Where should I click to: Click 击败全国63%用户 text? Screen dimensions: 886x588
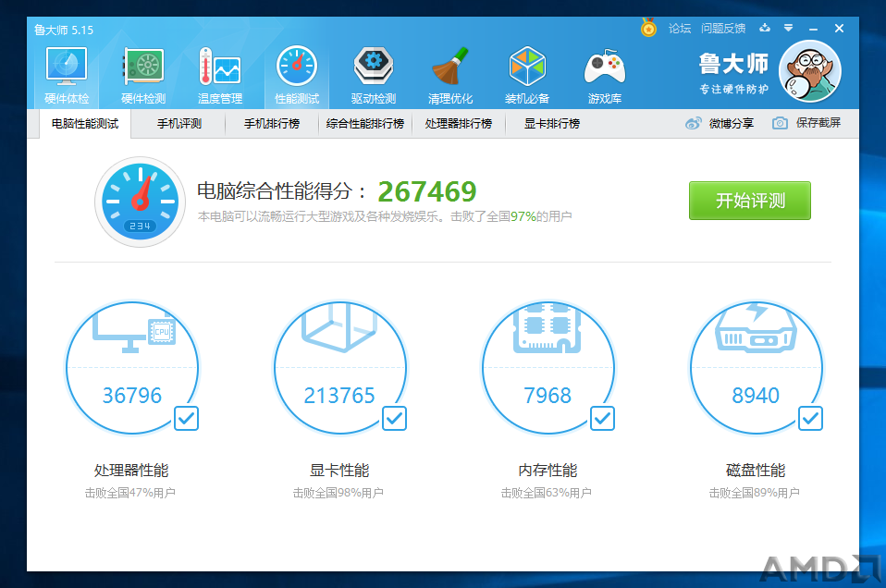546,493
